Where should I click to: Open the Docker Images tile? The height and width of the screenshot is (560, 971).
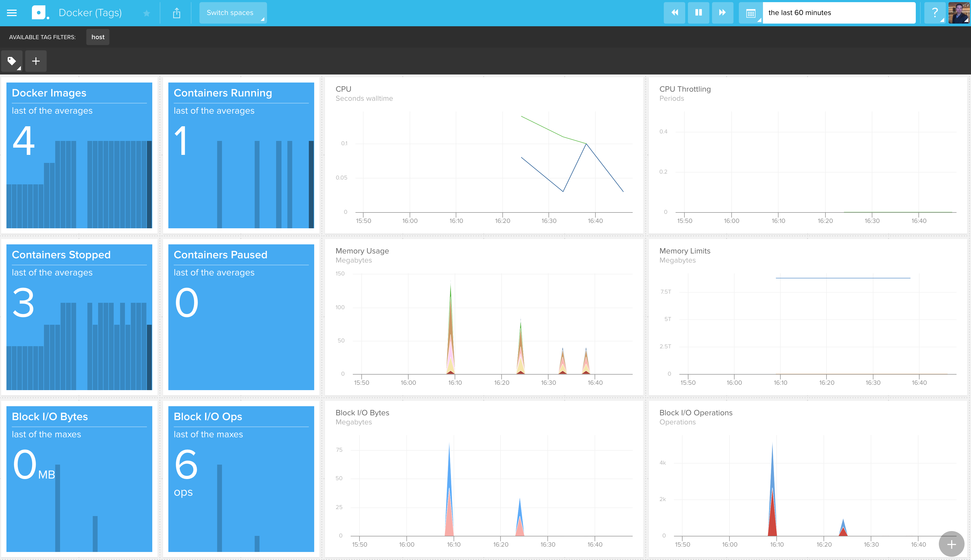click(79, 155)
